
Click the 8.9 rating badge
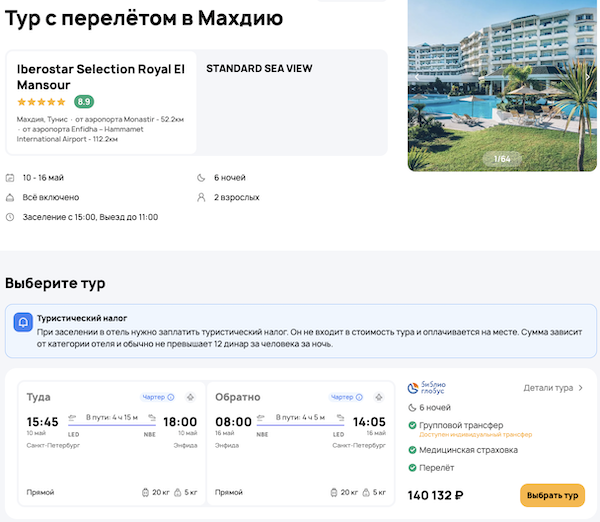click(x=84, y=102)
